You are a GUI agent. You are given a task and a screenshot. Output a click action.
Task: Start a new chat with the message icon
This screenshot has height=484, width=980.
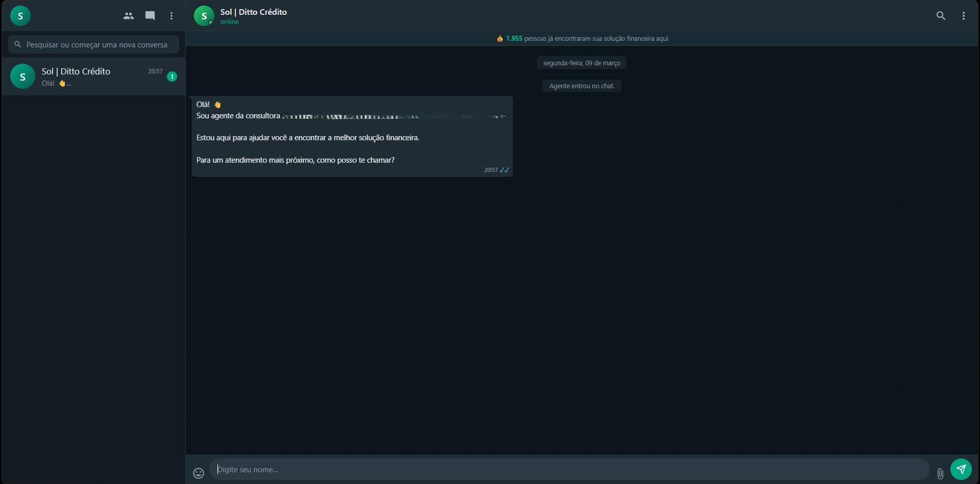click(150, 16)
